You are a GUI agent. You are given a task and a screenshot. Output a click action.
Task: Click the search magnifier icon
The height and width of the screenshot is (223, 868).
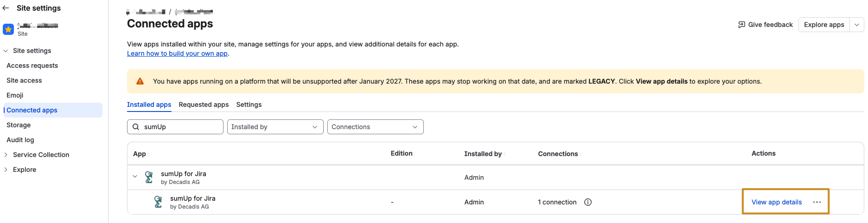coord(136,127)
